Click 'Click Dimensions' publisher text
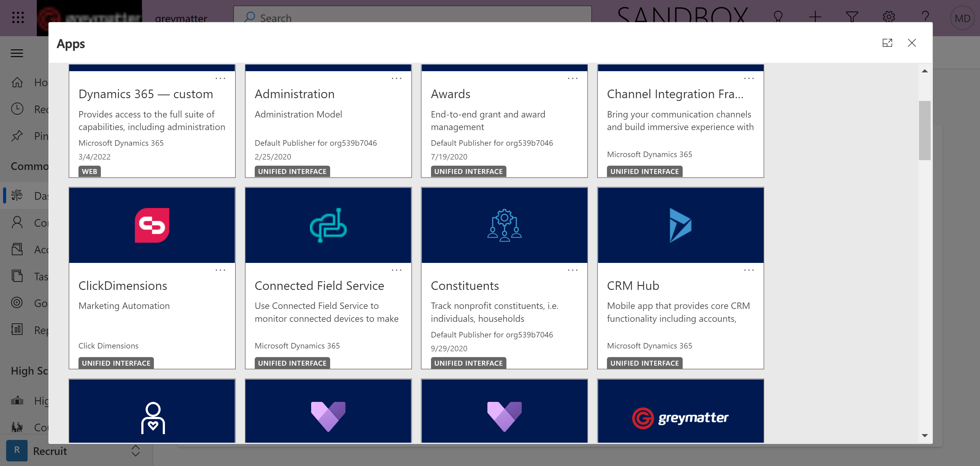This screenshot has width=980, height=466. (x=109, y=346)
